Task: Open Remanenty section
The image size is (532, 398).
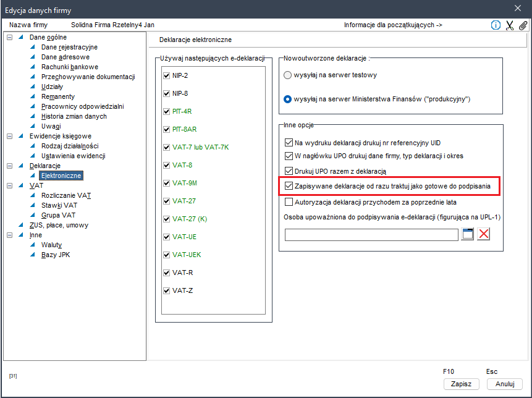Action: point(57,96)
